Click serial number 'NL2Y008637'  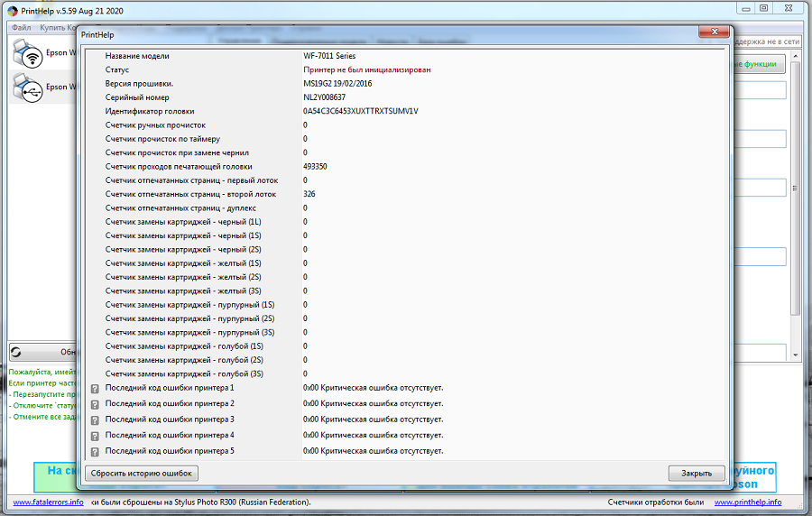(324, 97)
